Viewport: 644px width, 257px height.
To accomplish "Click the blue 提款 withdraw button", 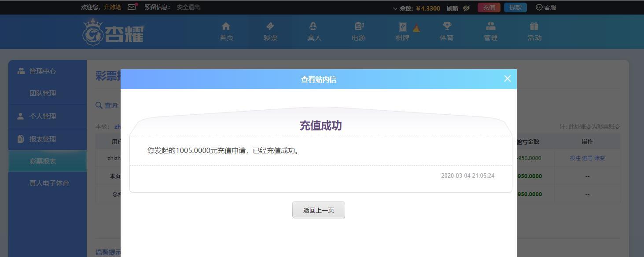I will click(x=515, y=7).
